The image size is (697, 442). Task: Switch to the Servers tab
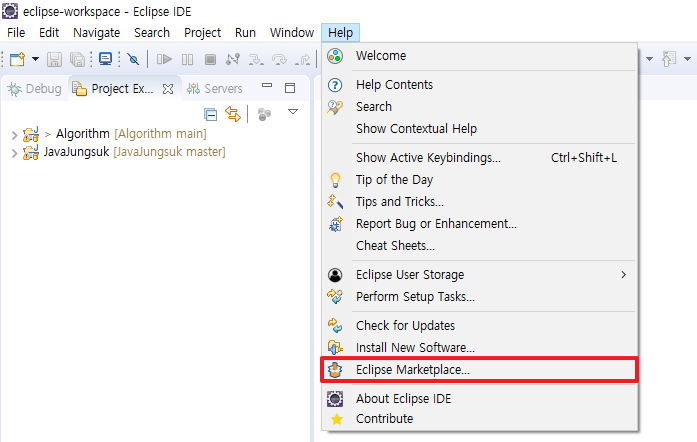(x=215, y=88)
